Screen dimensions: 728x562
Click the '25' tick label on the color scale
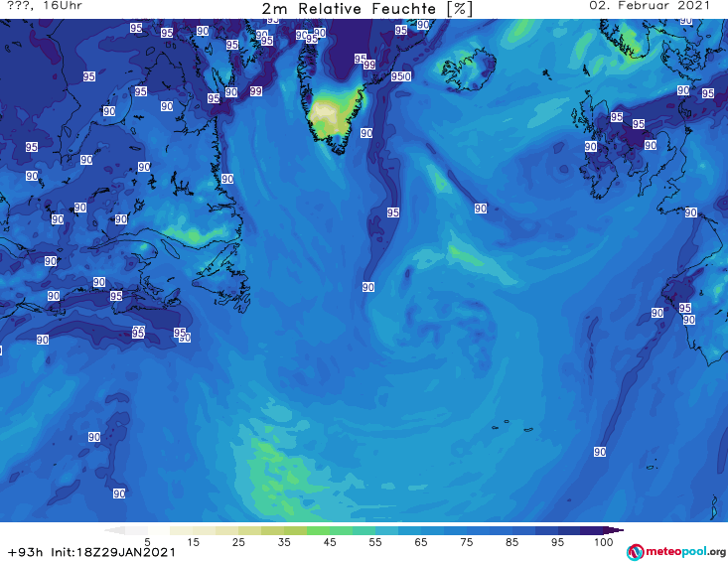point(238,542)
